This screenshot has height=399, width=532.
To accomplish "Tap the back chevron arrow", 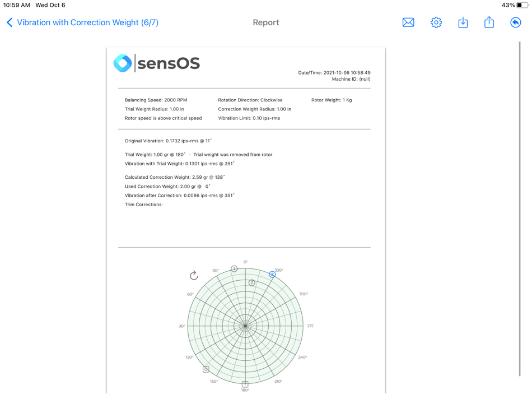I will pyautogui.click(x=9, y=22).
